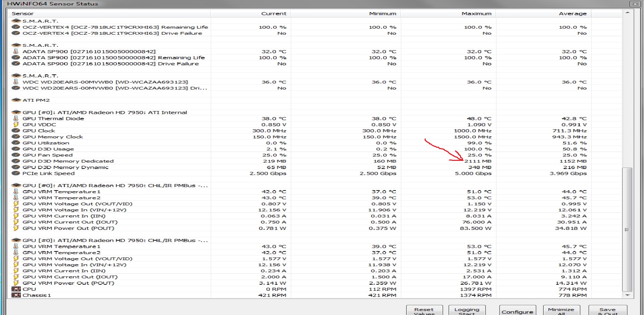Click the 2111 MB maximum dedicated memory value
Image resolution: width=644 pixels, height=315 pixels.
pos(478,161)
